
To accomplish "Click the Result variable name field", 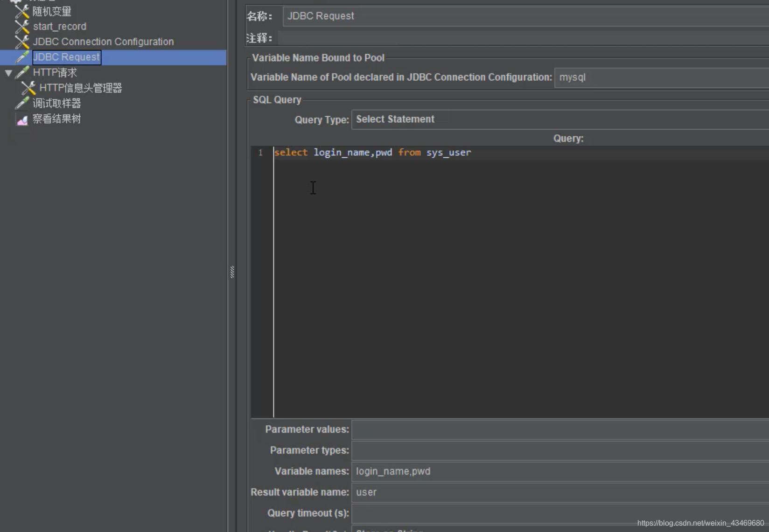I will (560, 492).
